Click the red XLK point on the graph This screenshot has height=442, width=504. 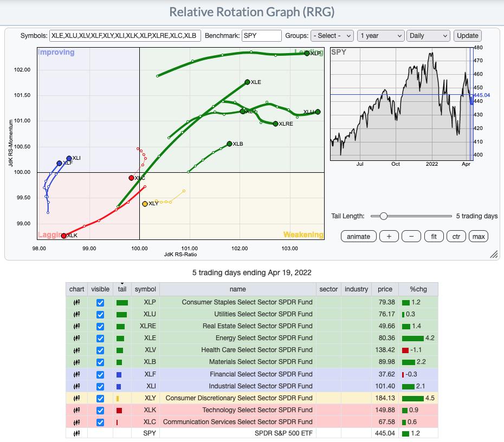click(63, 236)
